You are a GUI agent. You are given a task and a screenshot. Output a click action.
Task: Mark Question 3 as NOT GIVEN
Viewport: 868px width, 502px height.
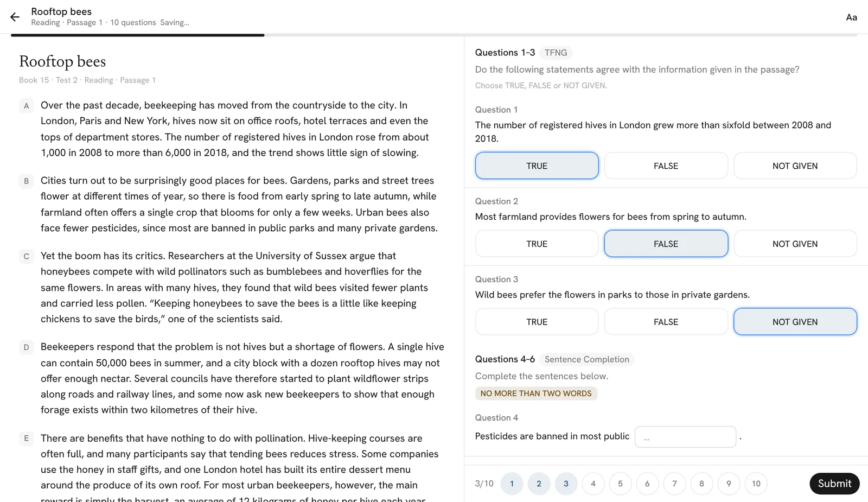pos(795,322)
